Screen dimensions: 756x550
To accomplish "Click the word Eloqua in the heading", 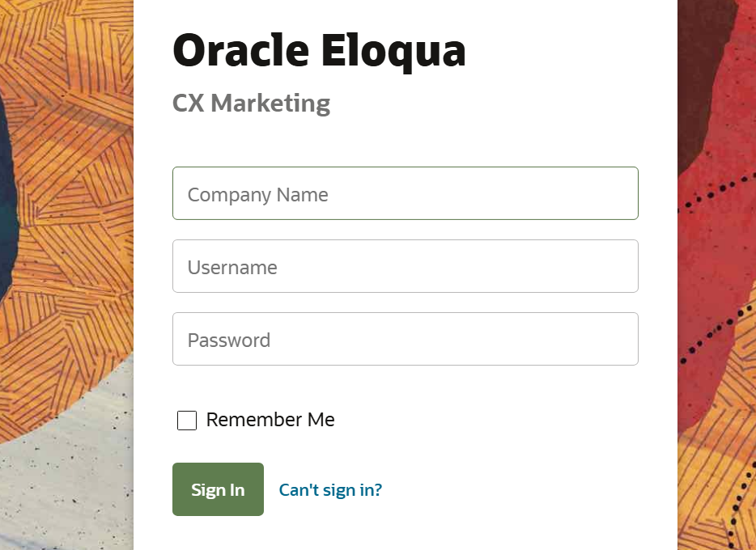I will (x=393, y=50).
